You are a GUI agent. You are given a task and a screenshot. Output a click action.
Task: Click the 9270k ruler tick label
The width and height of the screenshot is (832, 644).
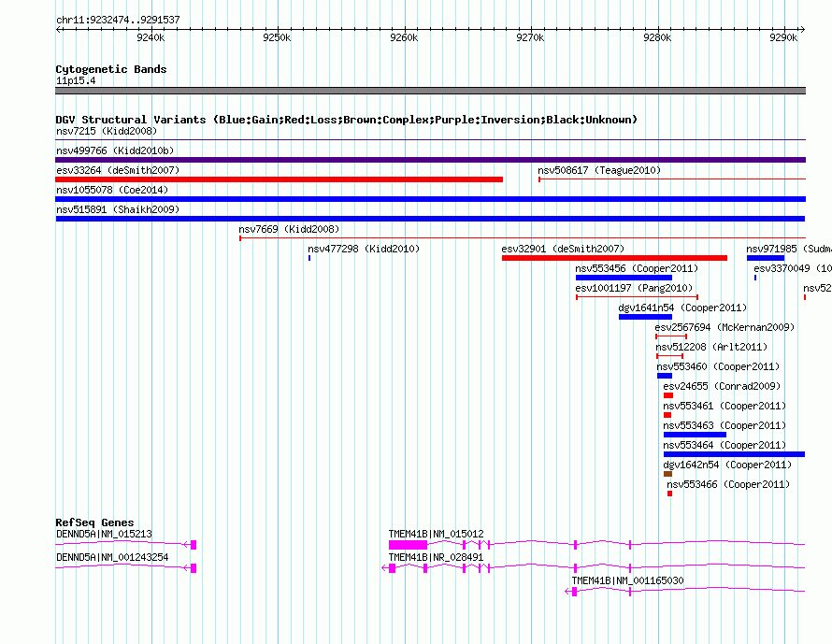(530, 37)
